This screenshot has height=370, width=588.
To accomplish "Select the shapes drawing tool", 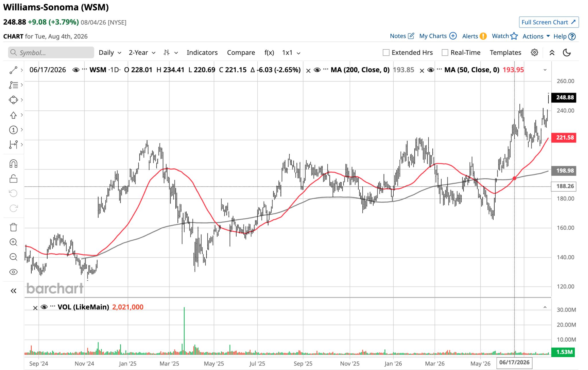I will (x=13, y=100).
